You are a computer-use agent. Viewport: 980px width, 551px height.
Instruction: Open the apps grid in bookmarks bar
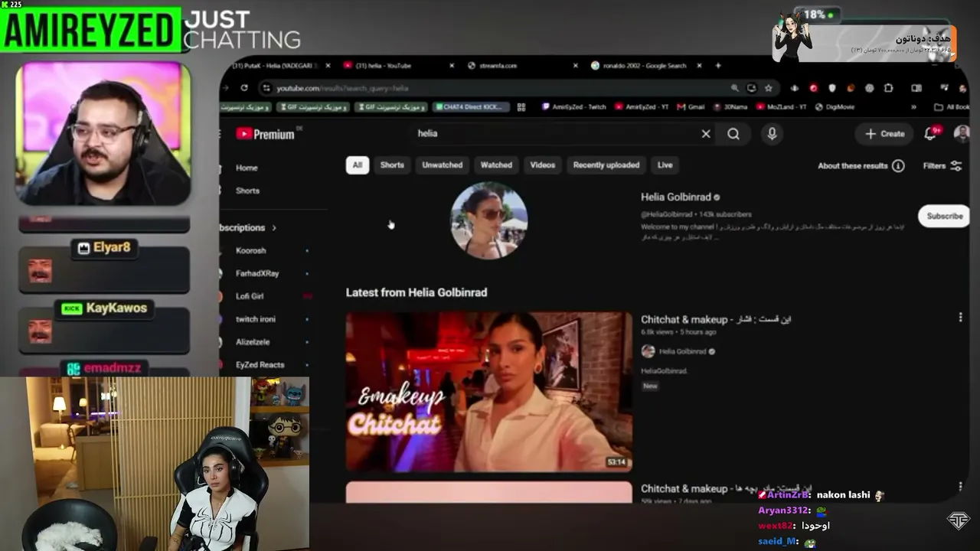(x=521, y=107)
